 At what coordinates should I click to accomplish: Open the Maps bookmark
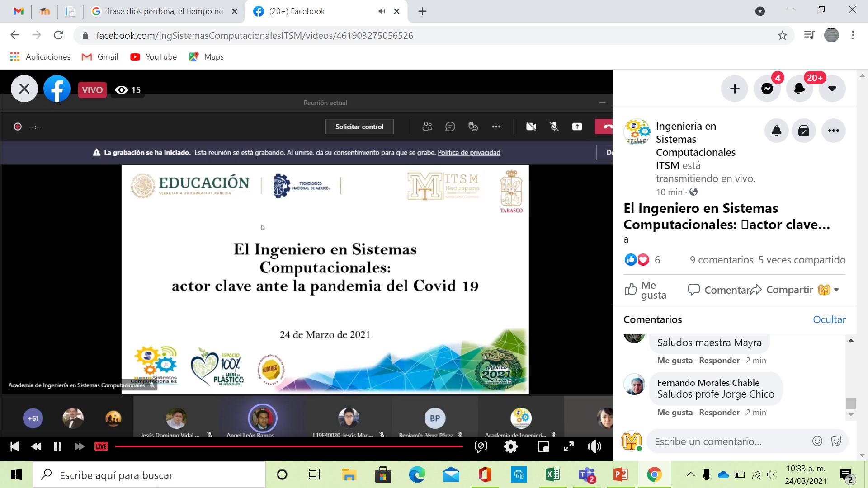pyautogui.click(x=207, y=57)
